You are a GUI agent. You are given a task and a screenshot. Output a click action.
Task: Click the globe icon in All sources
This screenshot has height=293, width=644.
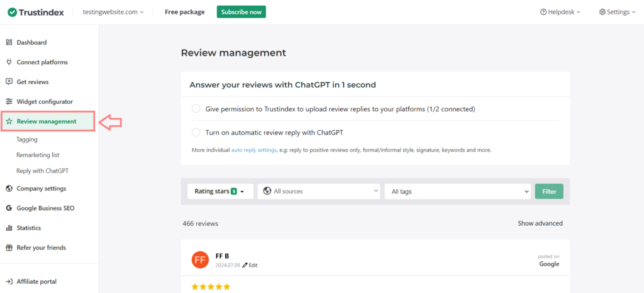coord(267,191)
